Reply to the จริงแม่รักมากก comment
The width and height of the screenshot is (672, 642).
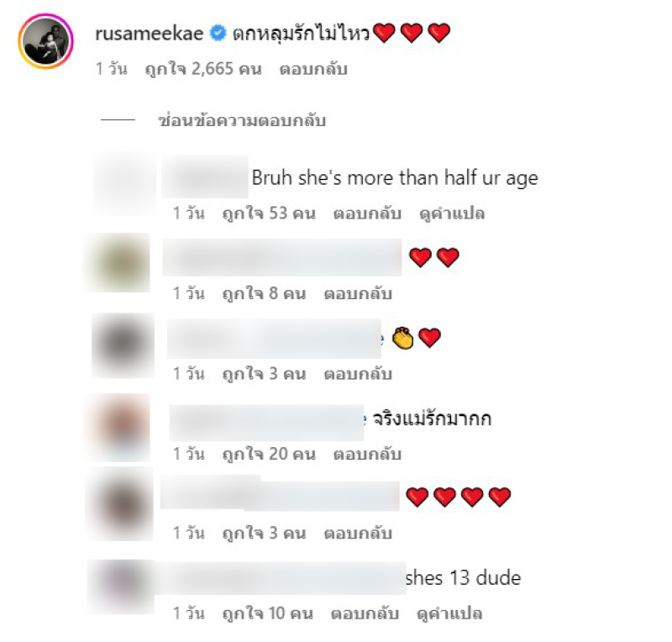[x=367, y=454]
